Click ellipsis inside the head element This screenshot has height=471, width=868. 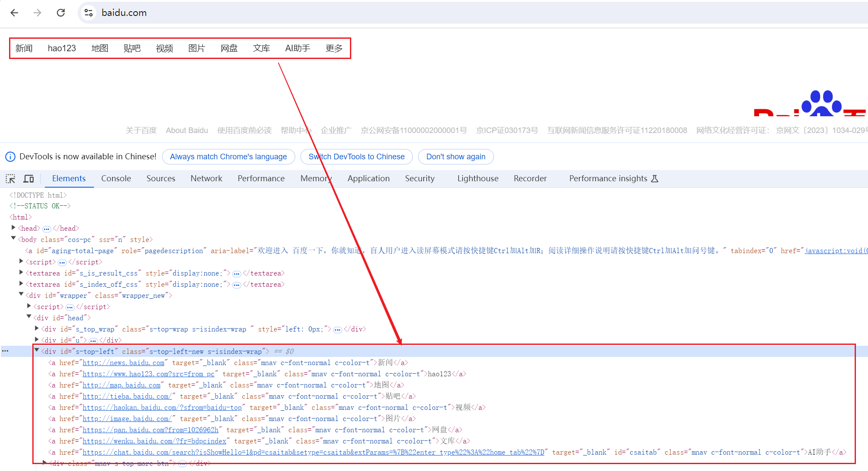(47, 229)
